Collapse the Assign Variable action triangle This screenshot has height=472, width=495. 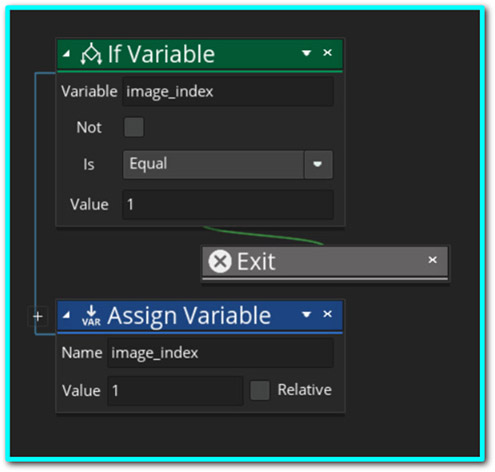coord(67,315)
